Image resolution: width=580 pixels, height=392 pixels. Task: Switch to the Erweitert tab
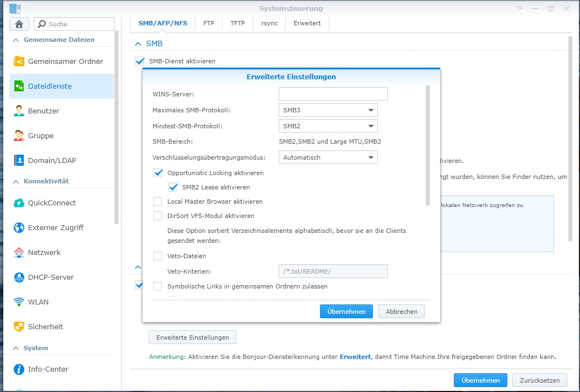pyautogui.click(x=307, y=23)
